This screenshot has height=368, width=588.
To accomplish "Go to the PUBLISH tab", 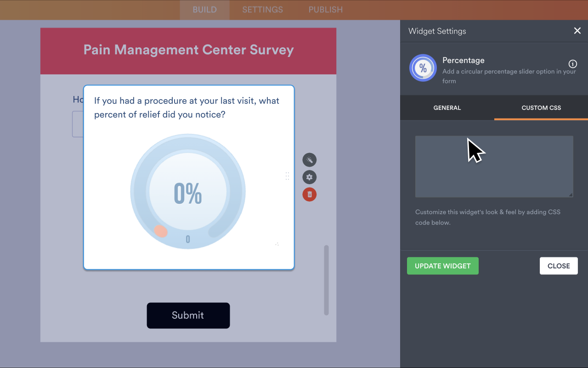I will pyautogui.click(x=325, y=10).
